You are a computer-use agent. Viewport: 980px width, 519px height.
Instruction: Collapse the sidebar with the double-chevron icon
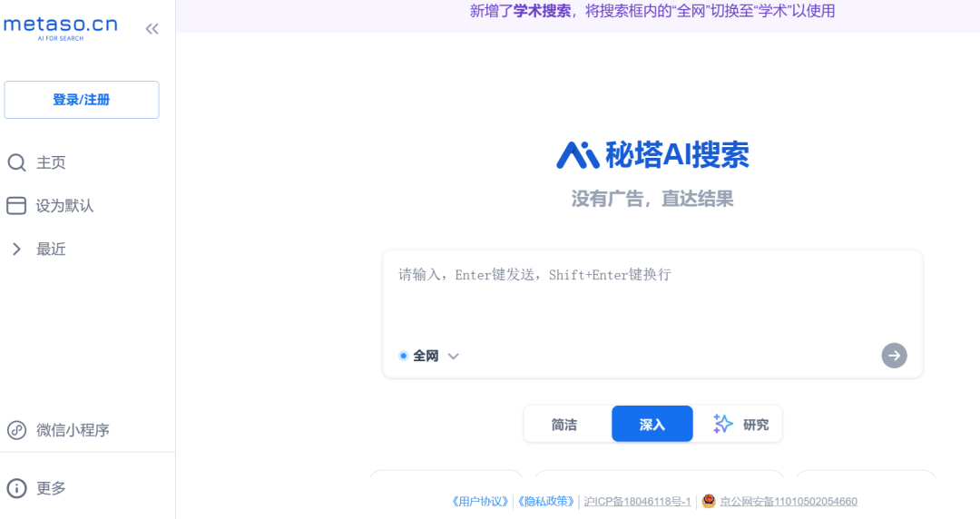152,29
